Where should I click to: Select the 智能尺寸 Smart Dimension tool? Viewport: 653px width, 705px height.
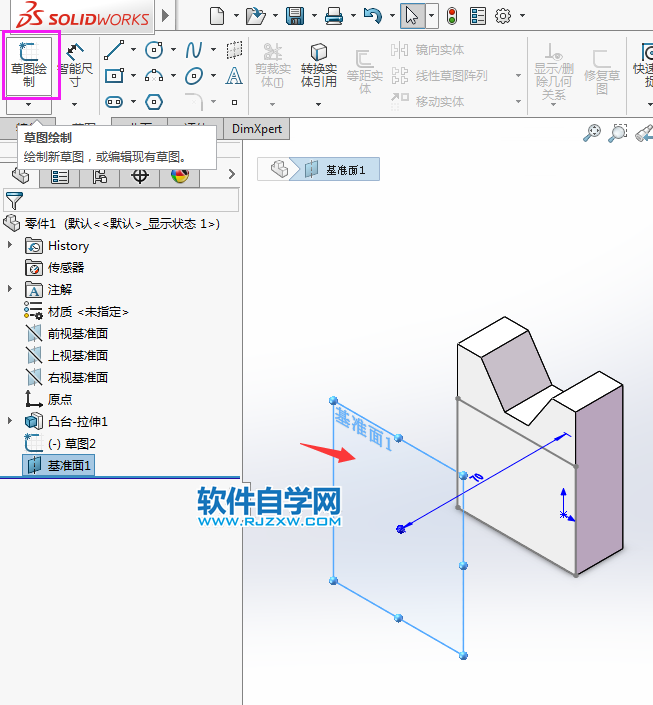pos(75,66)
